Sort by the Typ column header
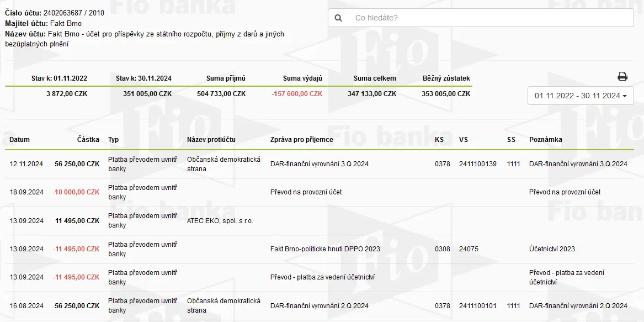The image size is (644, 322). (x=113, y=139)
